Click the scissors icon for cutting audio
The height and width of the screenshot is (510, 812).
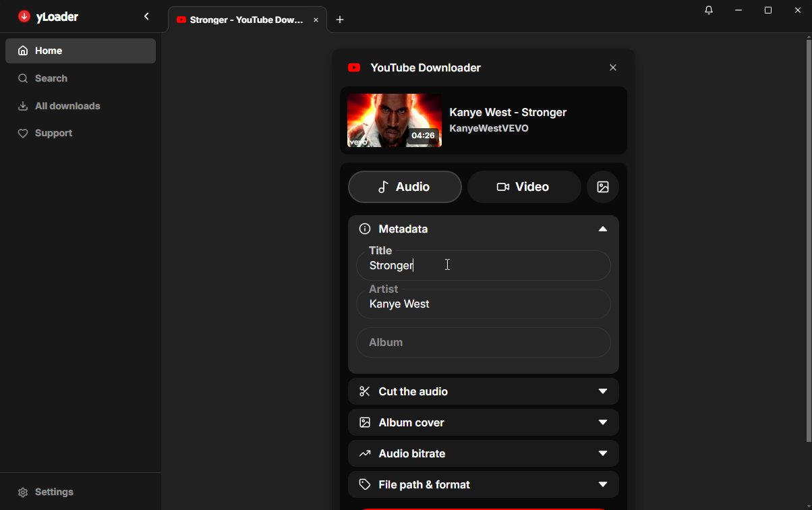[x=365, y=392]
